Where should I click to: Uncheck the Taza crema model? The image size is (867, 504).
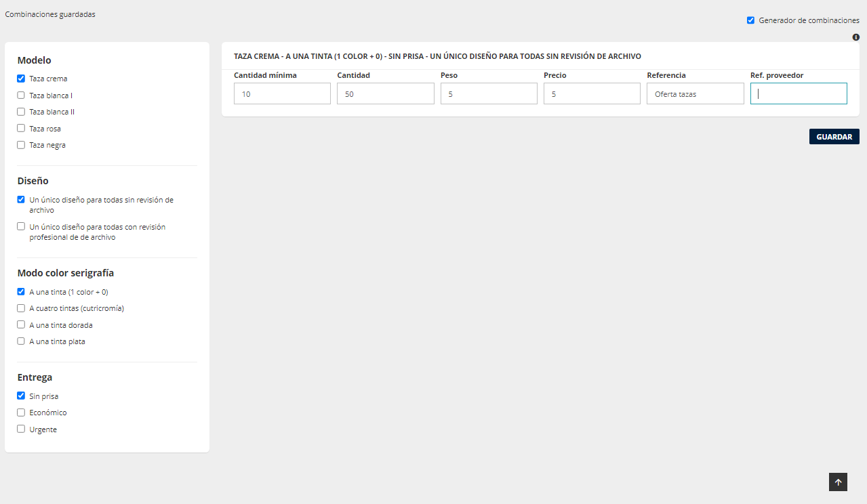coord(21,79)
